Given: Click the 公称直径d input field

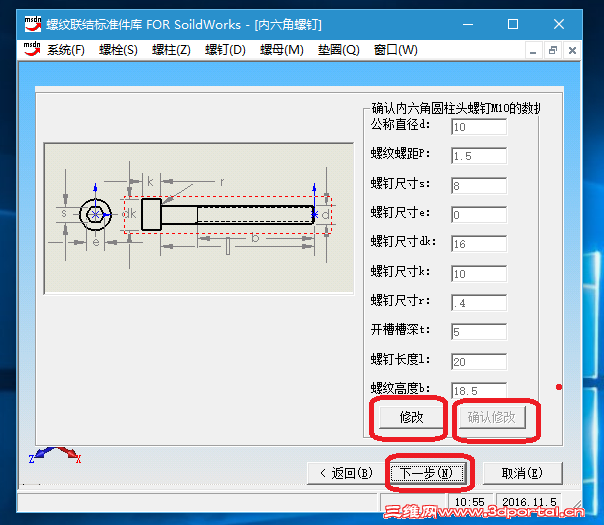Looking at the screenshot, I should coord(479,127).
